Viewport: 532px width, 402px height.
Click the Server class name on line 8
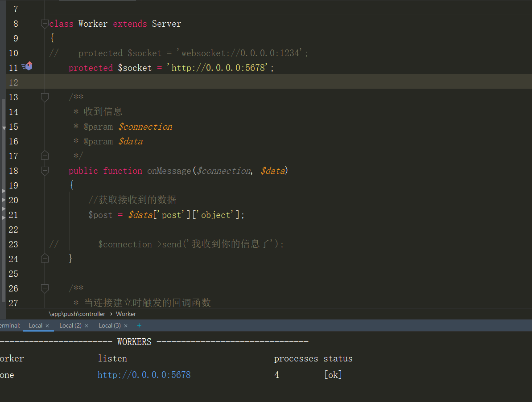tap(167, 24)
